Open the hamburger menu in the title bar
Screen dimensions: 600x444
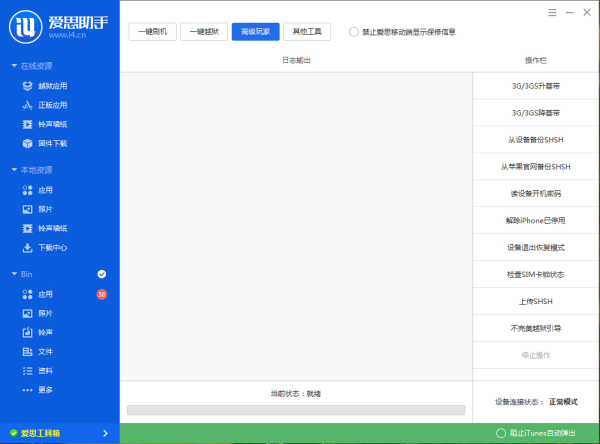click(x=553, y=13)
